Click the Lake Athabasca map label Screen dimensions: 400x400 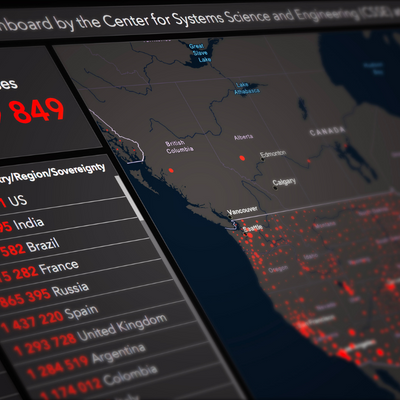[x=247, y=88]
